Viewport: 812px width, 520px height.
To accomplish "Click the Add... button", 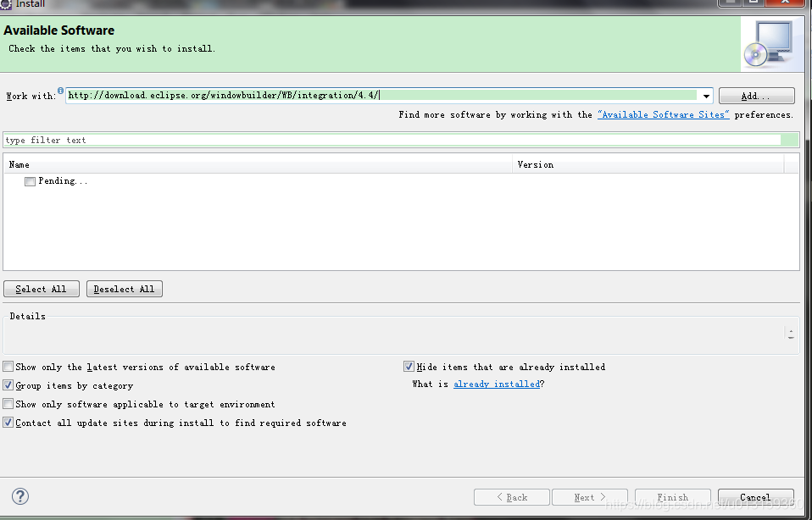I will (x=756, y=96).
